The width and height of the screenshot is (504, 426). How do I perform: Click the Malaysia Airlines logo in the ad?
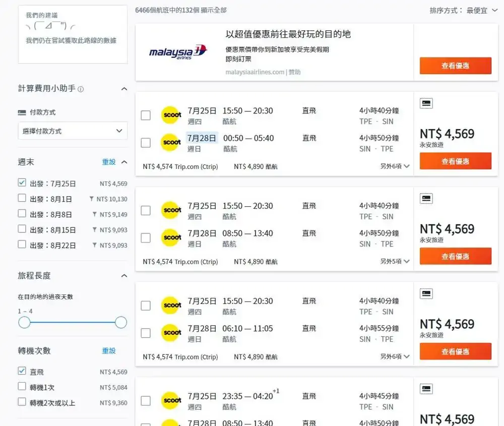[x=178, y=51]
